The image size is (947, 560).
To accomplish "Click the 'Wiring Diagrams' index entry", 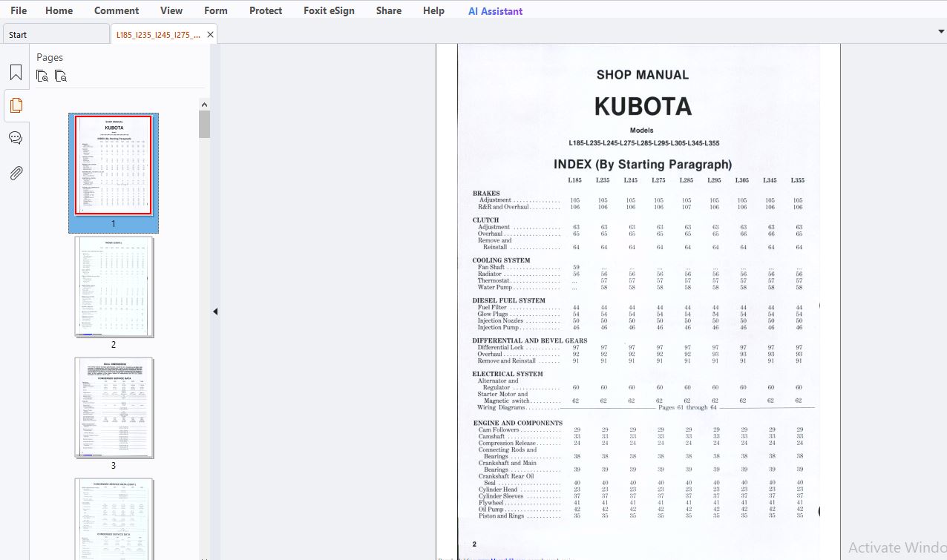I will 501,407.
